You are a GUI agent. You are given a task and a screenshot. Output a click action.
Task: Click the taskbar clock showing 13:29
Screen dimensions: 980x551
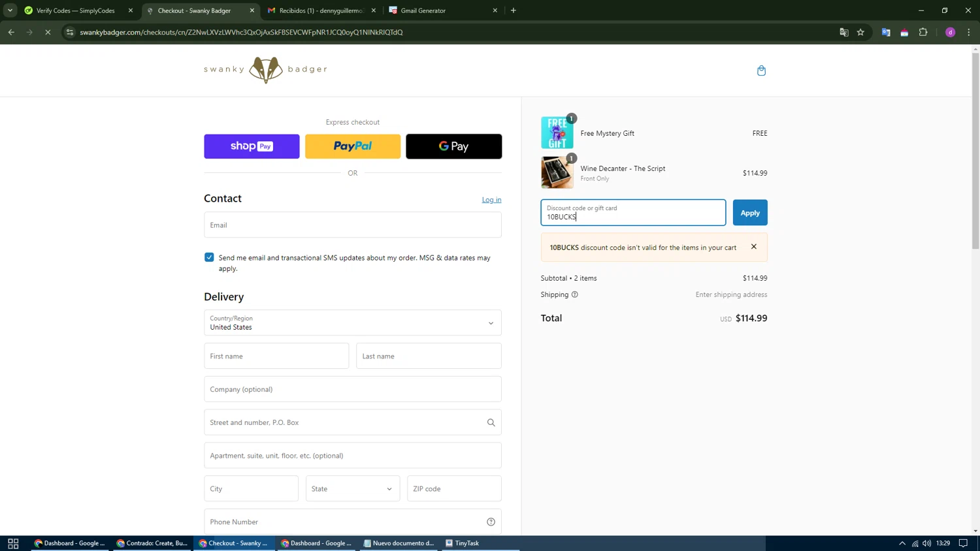(x=943, y=543)
